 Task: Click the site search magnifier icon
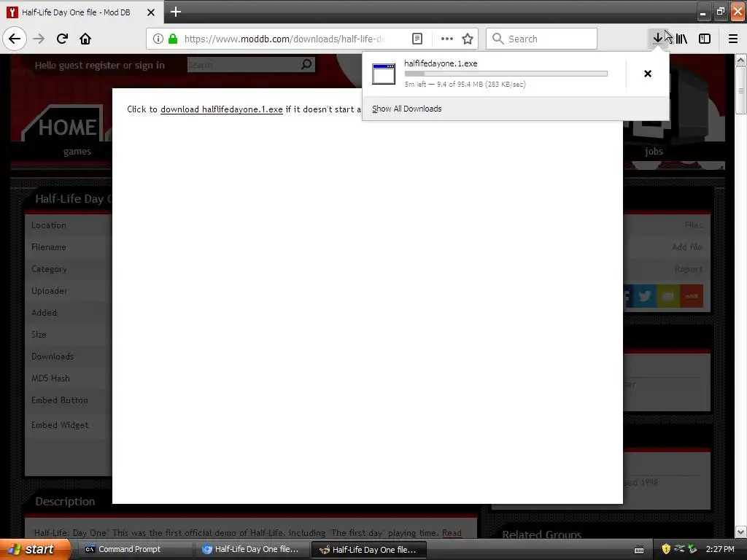pos(306,64)
